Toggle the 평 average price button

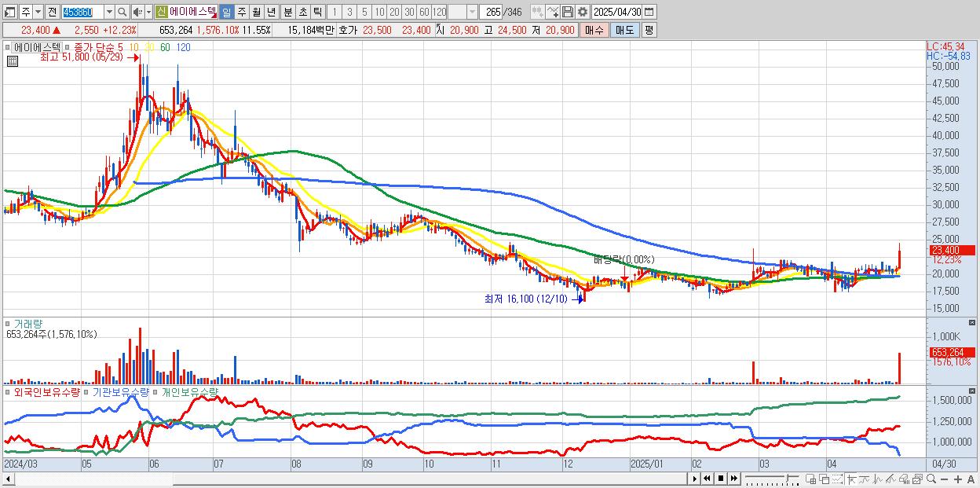pyautogui.click(x=649, y=30)
